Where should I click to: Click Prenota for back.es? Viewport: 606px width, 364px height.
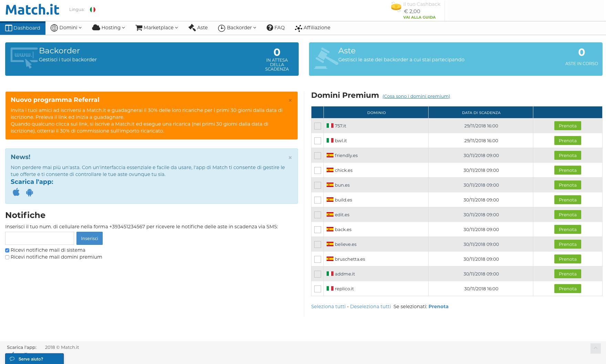567,229
